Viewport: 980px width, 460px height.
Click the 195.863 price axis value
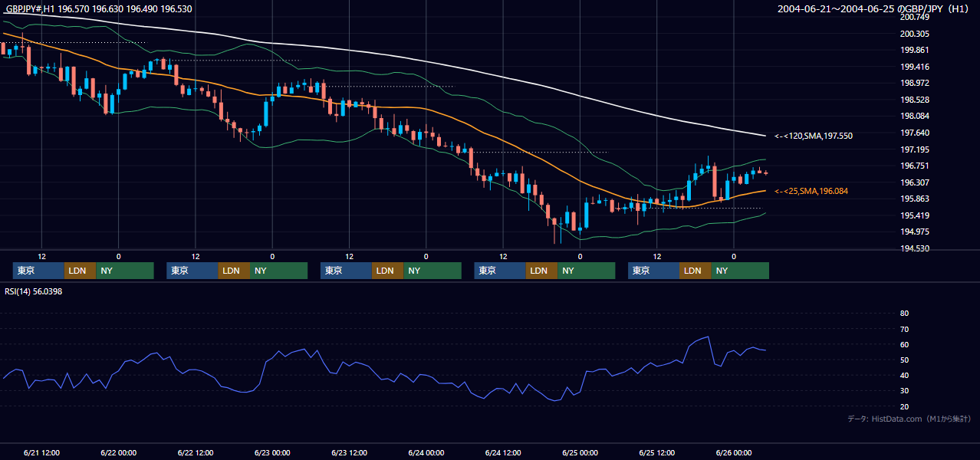click(915, 199)
